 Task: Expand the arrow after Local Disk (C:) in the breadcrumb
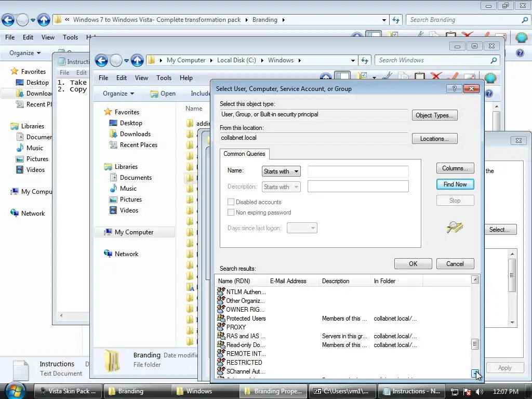pos(262,60)
